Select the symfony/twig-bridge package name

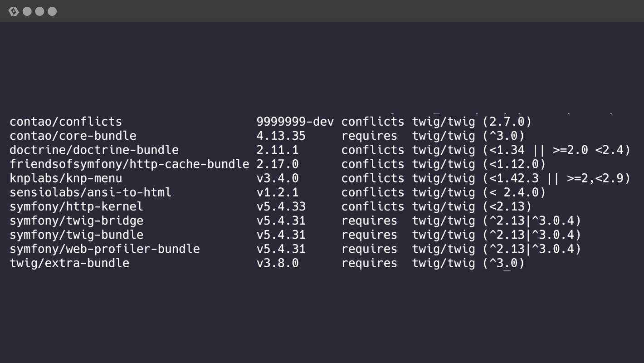76,221
